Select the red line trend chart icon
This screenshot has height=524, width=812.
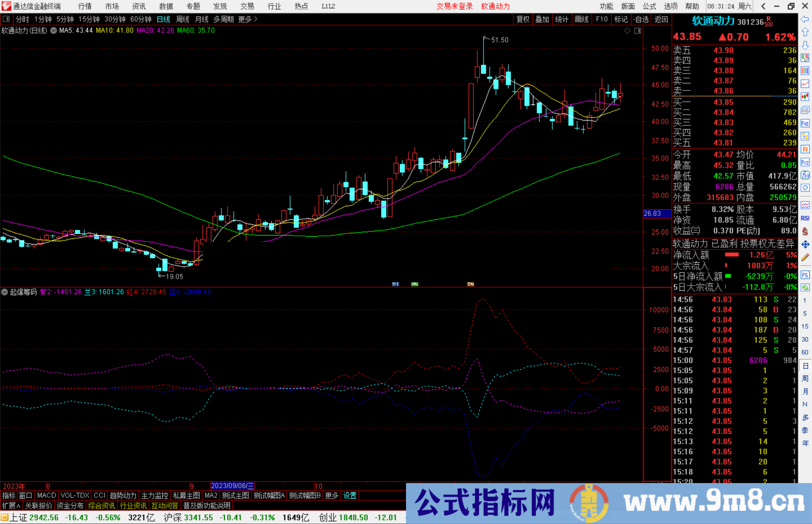pos(805,84)
